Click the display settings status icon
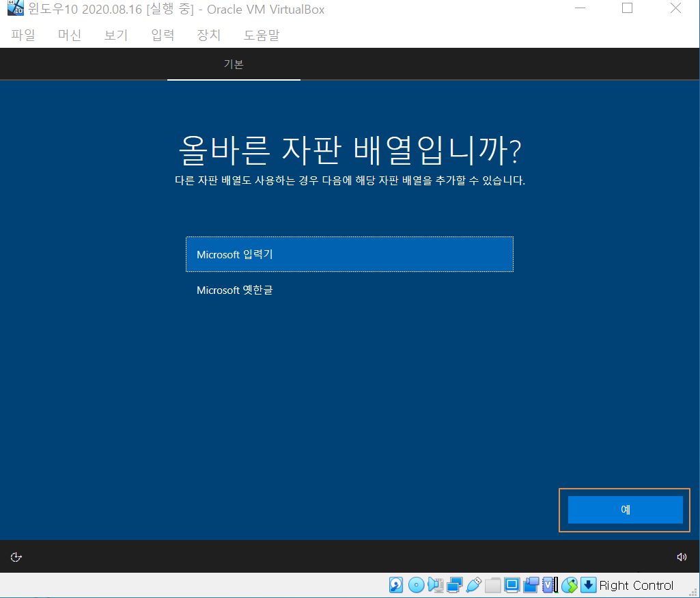Viewport: 700px width, 598px height. pyautogui.click(x=512, y=584)
